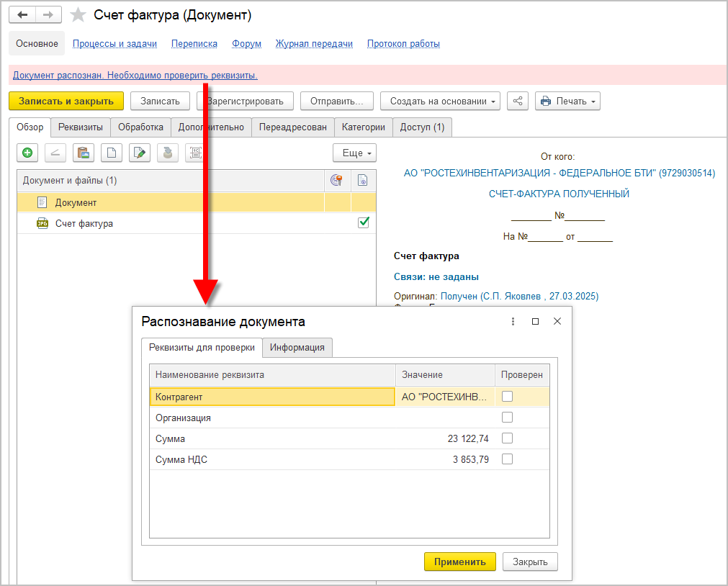Add document to favorites with star

[78, 16]
